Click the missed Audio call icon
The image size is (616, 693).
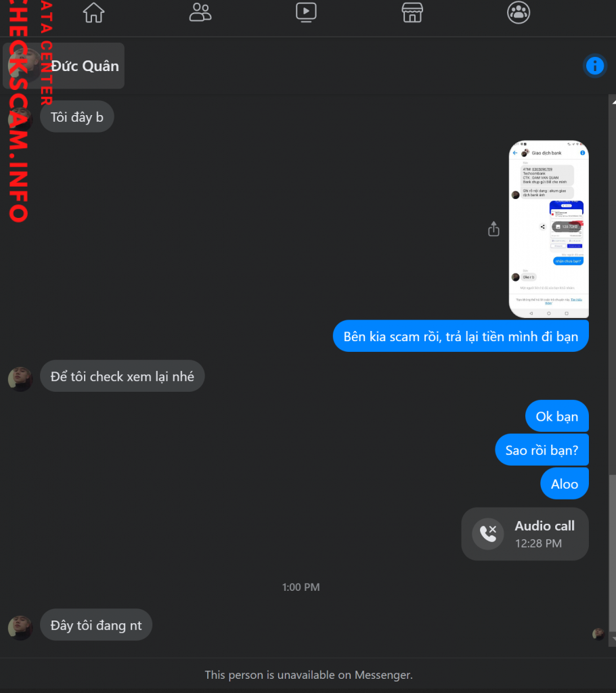[x=488, y=533]
